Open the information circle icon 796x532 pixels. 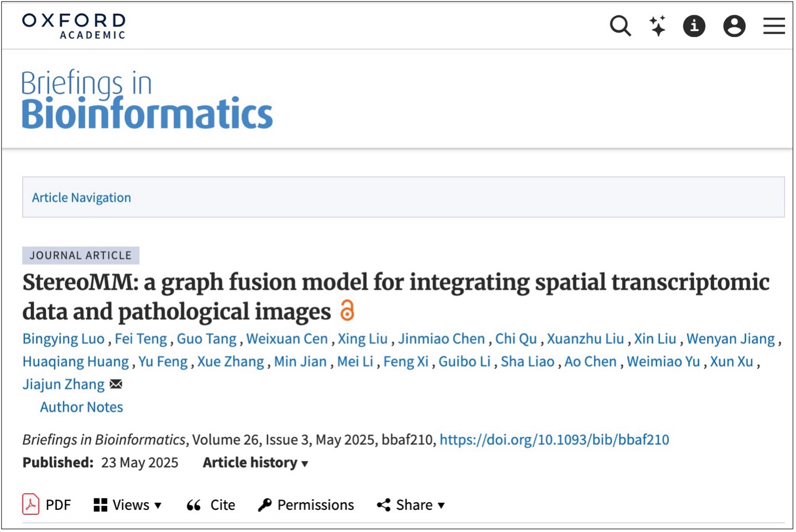(694, 26)
